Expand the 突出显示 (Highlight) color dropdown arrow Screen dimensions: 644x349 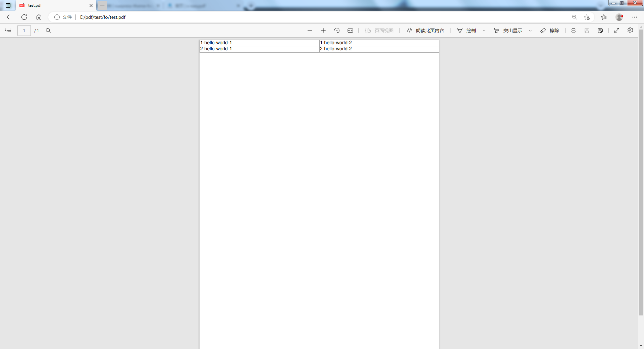click(x=530, y=31)
